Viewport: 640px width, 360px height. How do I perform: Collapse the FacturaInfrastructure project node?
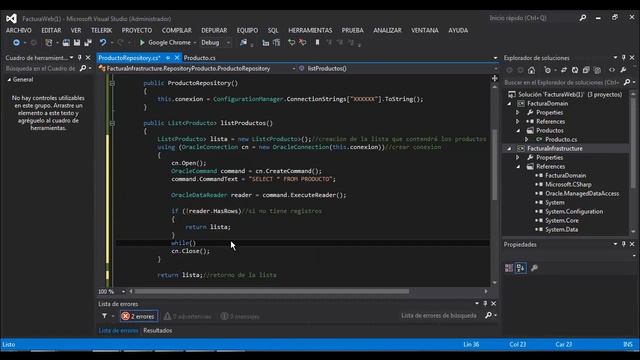[x=509, y=149]
